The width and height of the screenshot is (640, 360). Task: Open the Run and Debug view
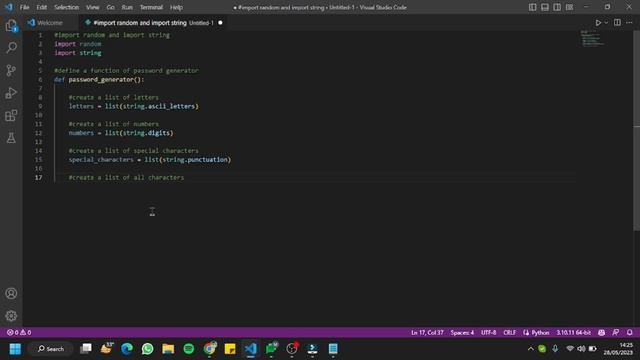[11, 93]
